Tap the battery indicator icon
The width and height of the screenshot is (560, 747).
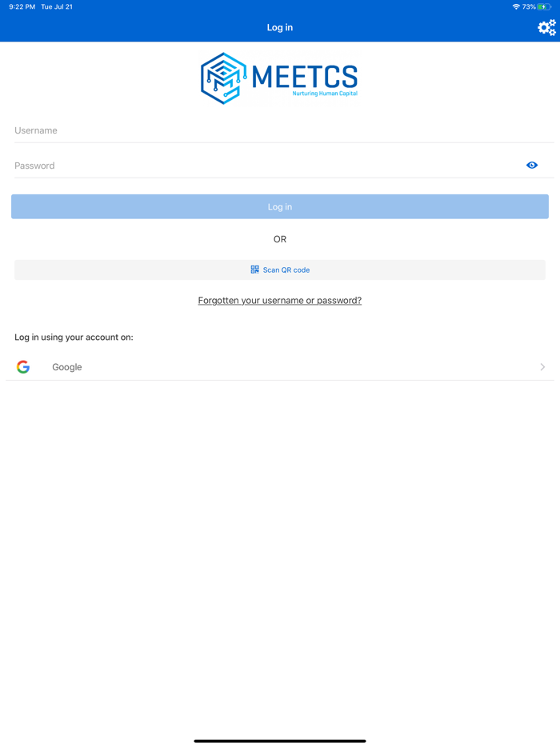[x=544, y=7]
